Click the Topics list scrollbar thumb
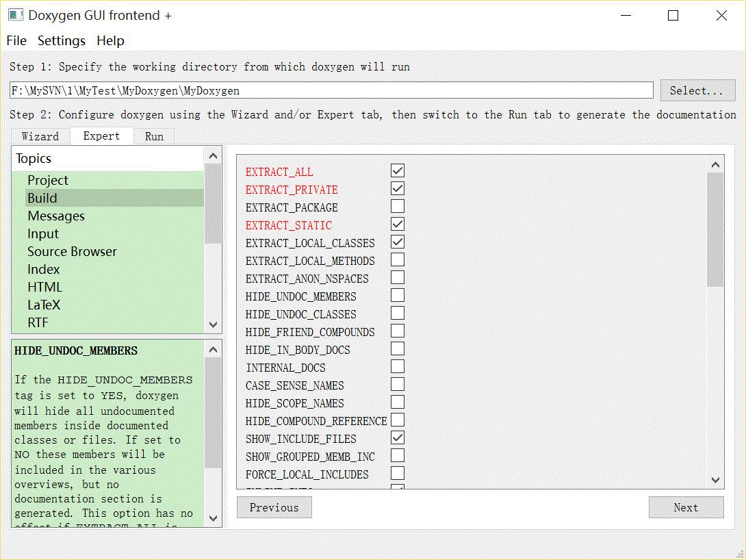Screen dimensions: 746x560 213,203
